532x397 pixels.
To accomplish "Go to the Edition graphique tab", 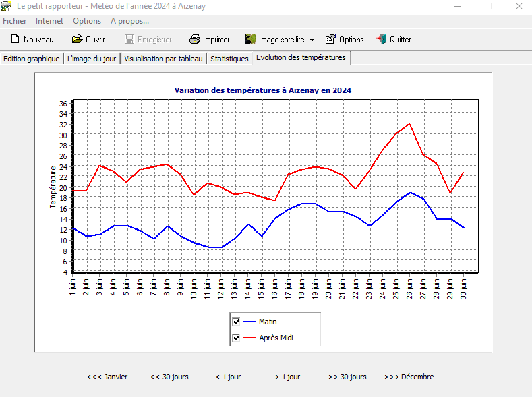I will (x=32, y=59).
